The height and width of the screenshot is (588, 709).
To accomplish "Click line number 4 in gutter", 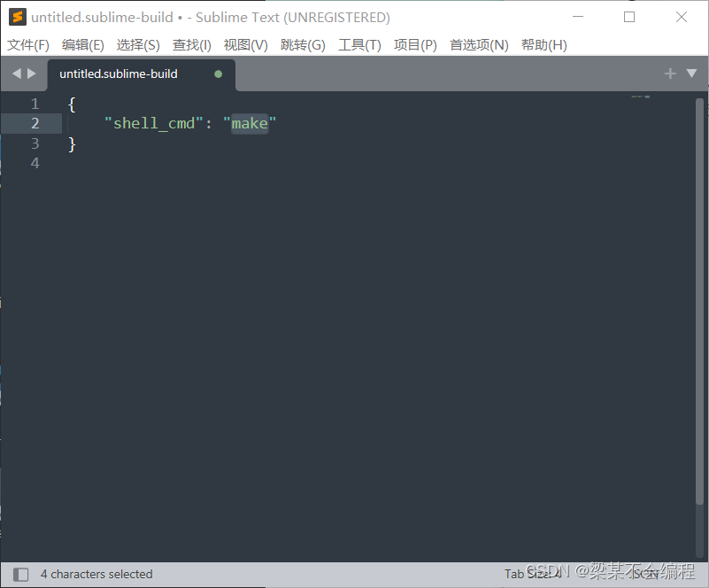I will 35,163.
